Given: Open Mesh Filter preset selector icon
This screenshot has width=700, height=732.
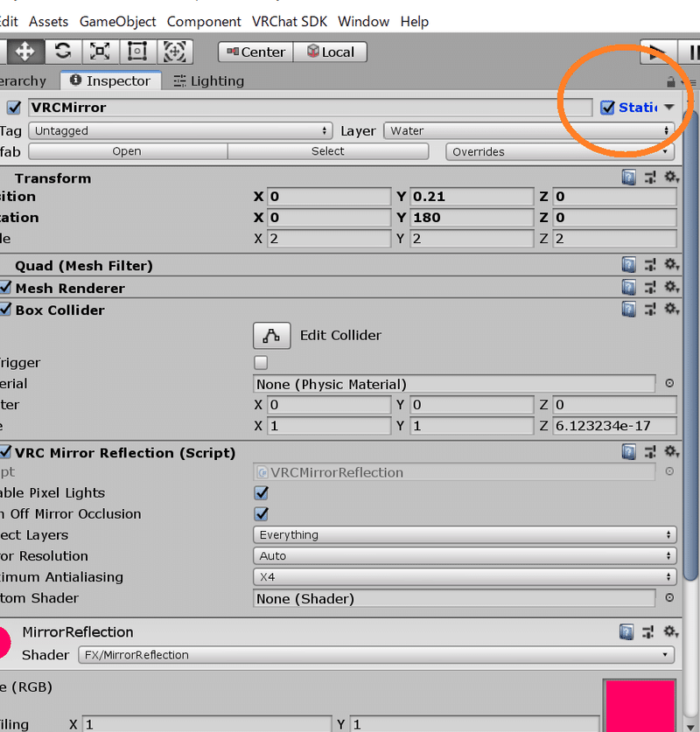Looking at the screenshot, I should (650, 265).
